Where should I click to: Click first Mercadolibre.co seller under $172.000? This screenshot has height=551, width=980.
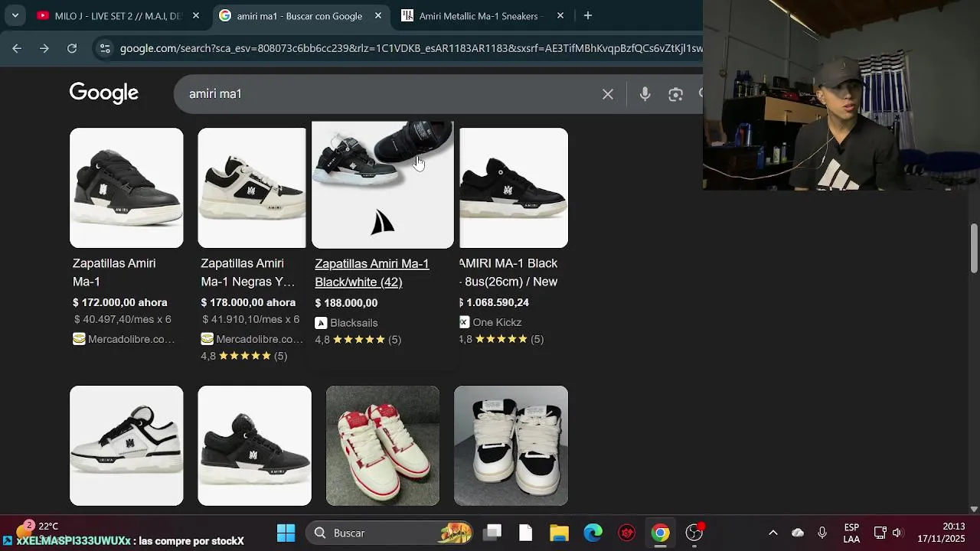pos(131,339)
